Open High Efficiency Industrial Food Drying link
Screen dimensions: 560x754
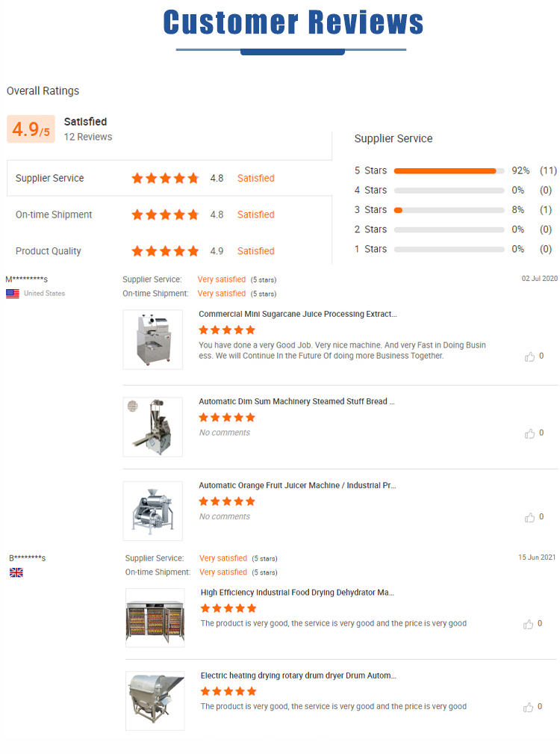pos(297,593)
